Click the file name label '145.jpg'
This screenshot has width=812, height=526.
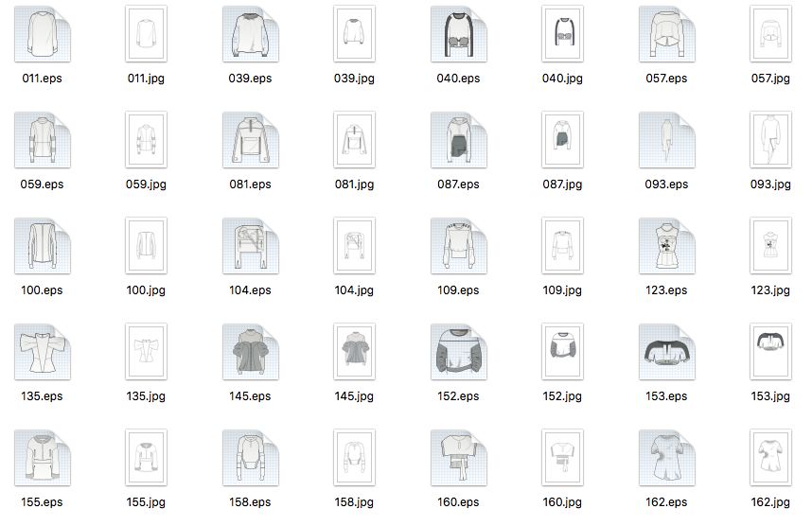(354, 396)
